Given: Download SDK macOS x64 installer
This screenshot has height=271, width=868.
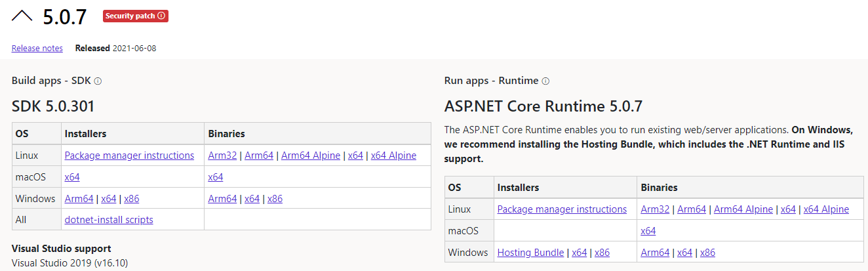Looking at the screenshot, I should (x=72, y=177).
